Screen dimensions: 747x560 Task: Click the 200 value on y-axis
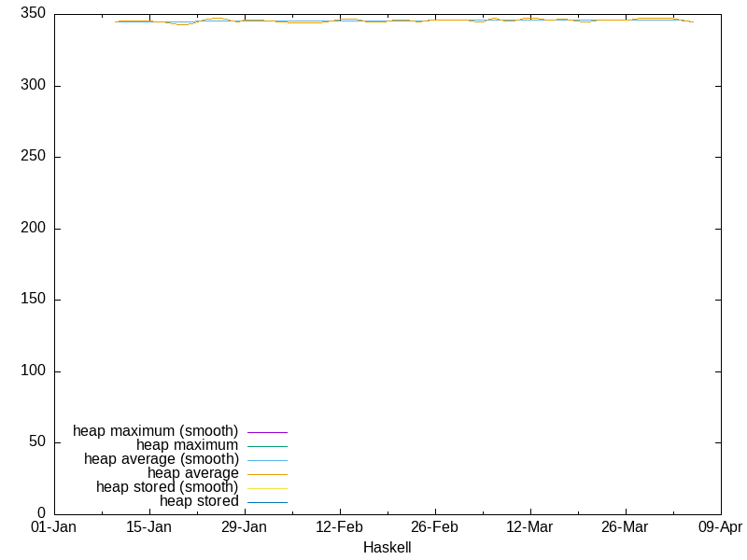coord(33,229)
